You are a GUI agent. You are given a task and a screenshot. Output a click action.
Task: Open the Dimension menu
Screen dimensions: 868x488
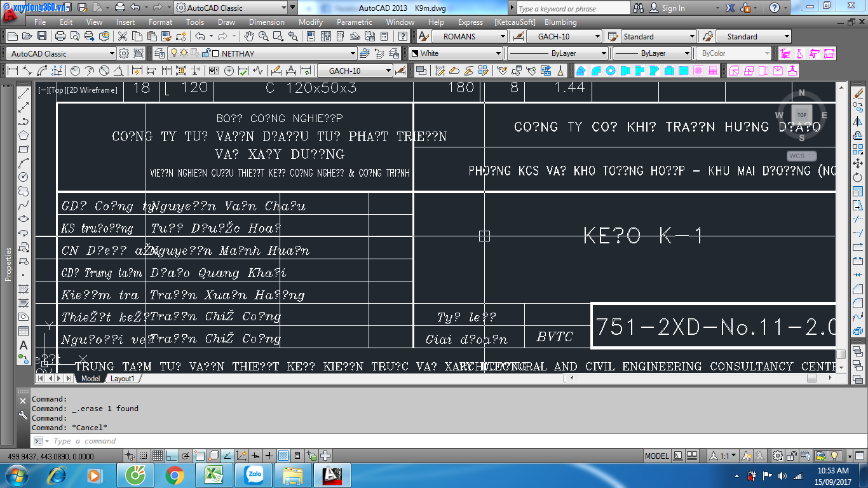[266, 22]
